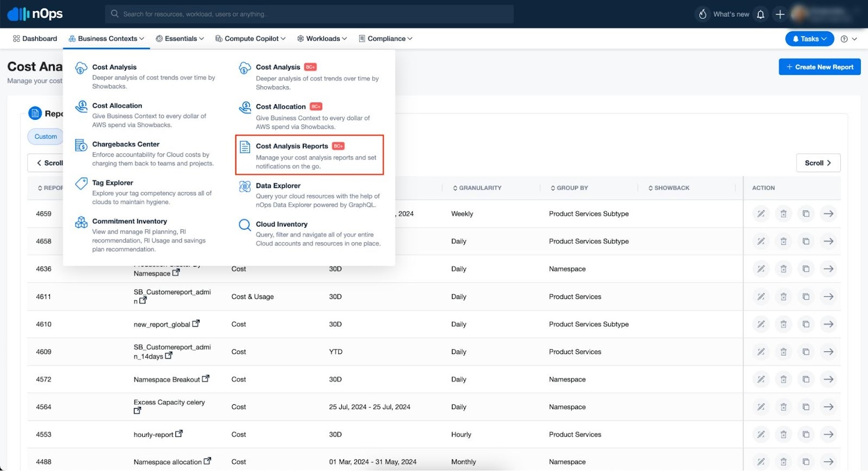868x471 pixels.
Task: Delete report 4658 using trash icon
Action: click(x=783, y=241)
